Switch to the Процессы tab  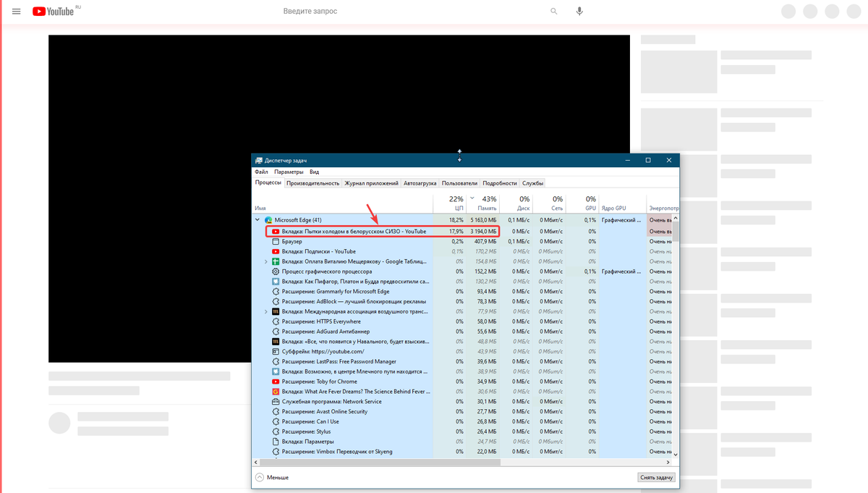click(x=268, y=183)
